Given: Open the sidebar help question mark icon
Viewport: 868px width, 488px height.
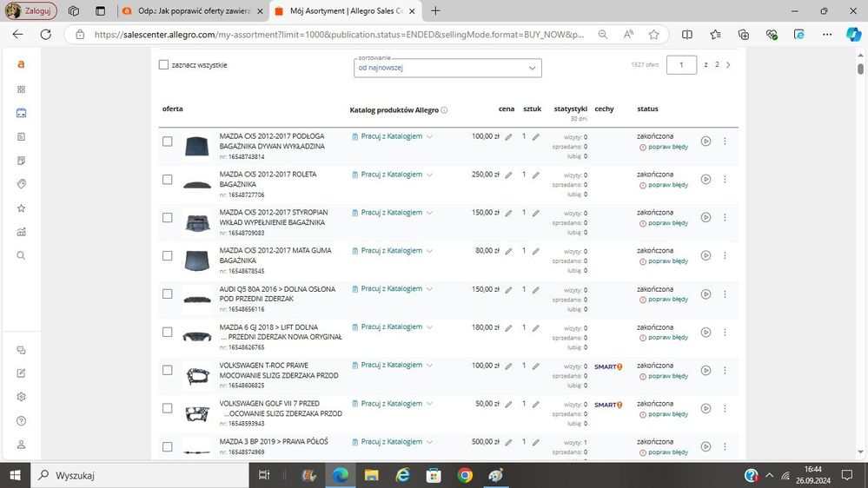Looking at the screenshot, I should pos(21,420).
